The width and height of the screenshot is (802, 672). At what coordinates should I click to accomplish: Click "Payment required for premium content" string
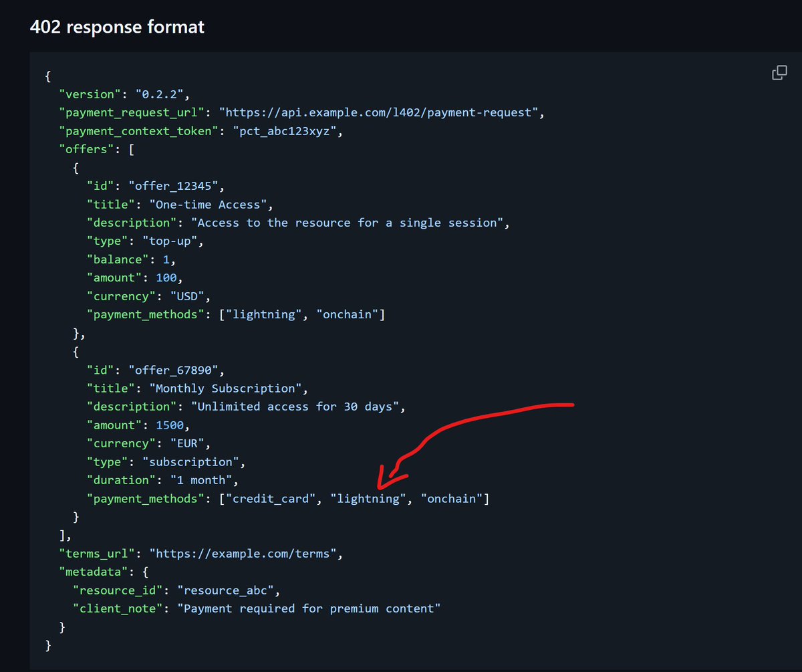pos(309,609)
